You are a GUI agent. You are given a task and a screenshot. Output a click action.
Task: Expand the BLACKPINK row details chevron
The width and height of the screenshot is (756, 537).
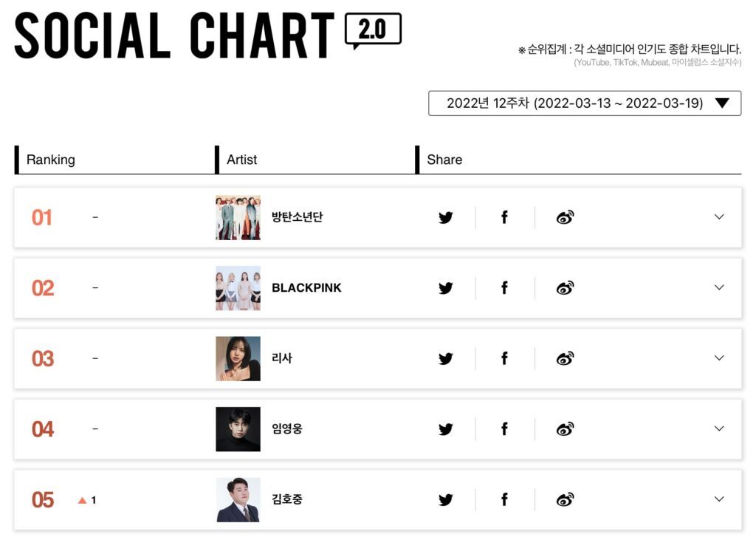click(719, 287)
